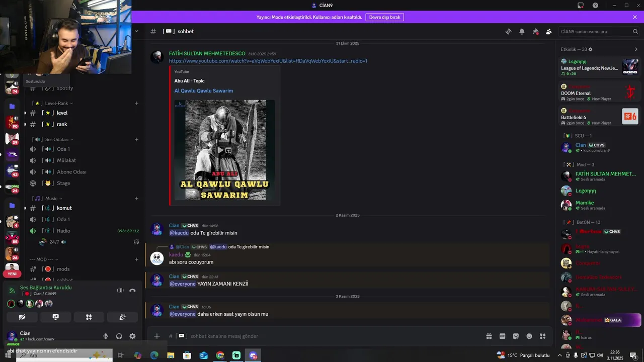
Task: Click the CİAN9 server search field
Action: pyautogui.click(x=599, y=31)
